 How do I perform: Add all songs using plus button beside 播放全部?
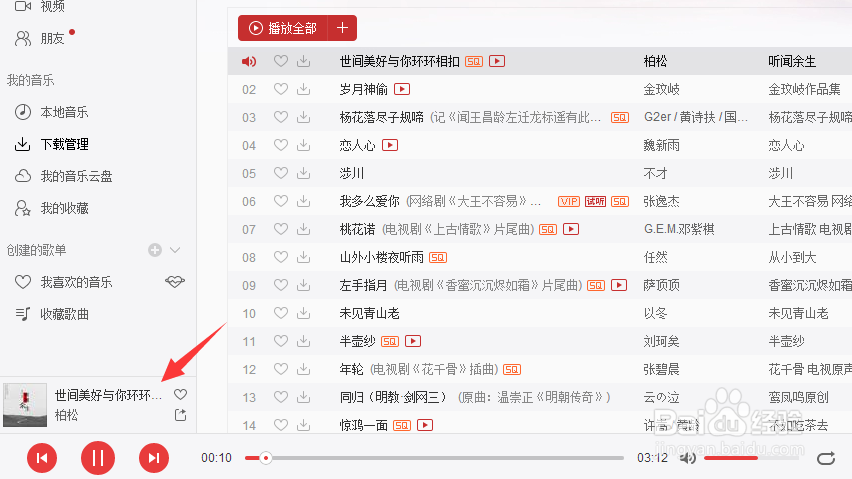(x=342, y=28)
